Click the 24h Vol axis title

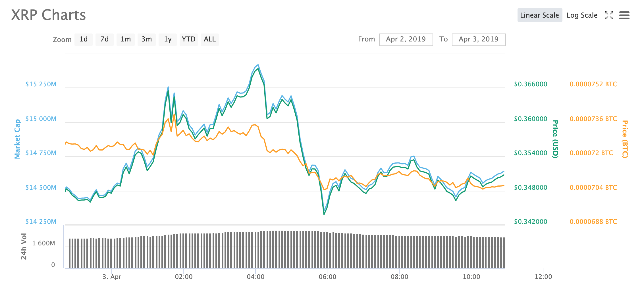pos(24,246)
